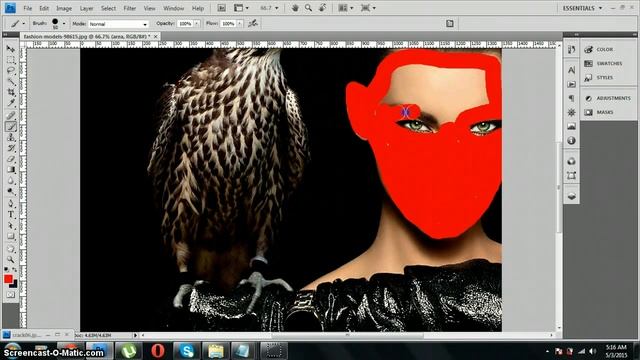Click the red foreground color swatch
Screen dimensions: 640x360
pyautogui.click(x=8, y=279)
